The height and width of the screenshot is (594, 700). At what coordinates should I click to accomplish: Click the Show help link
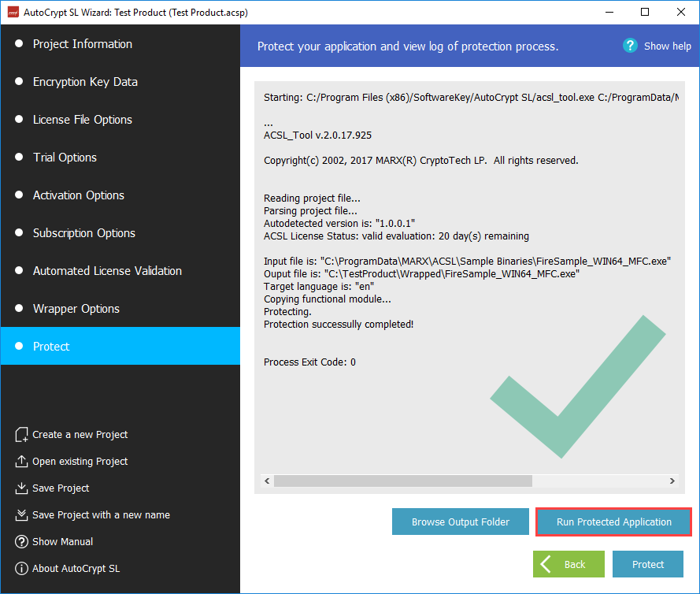click(668, 46)
